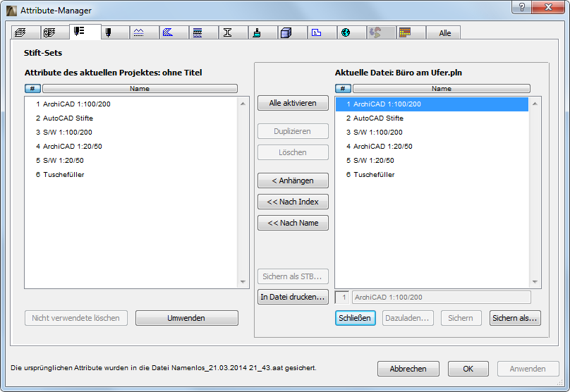This screenshot has width=570, height=392.
Task: Click the Abbrechen button
Action: pos(408,369)
